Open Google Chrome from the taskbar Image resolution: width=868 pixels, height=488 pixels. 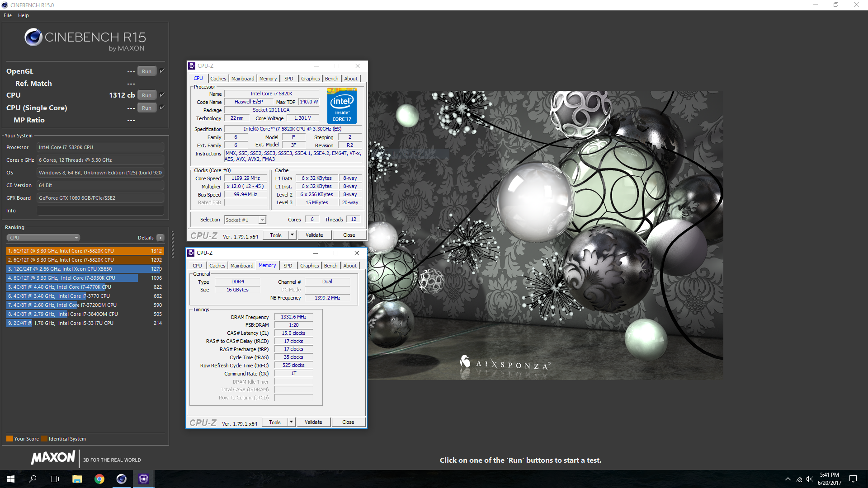point(99,479)
